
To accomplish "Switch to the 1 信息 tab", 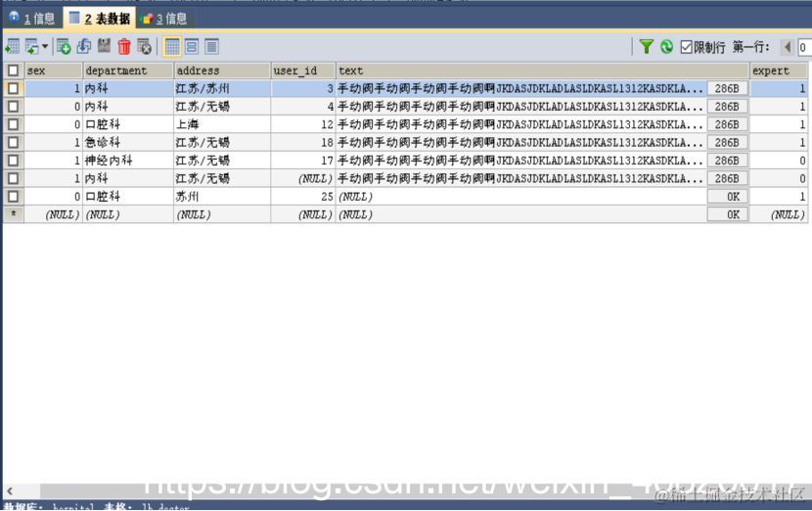I will tap(33, 19).
